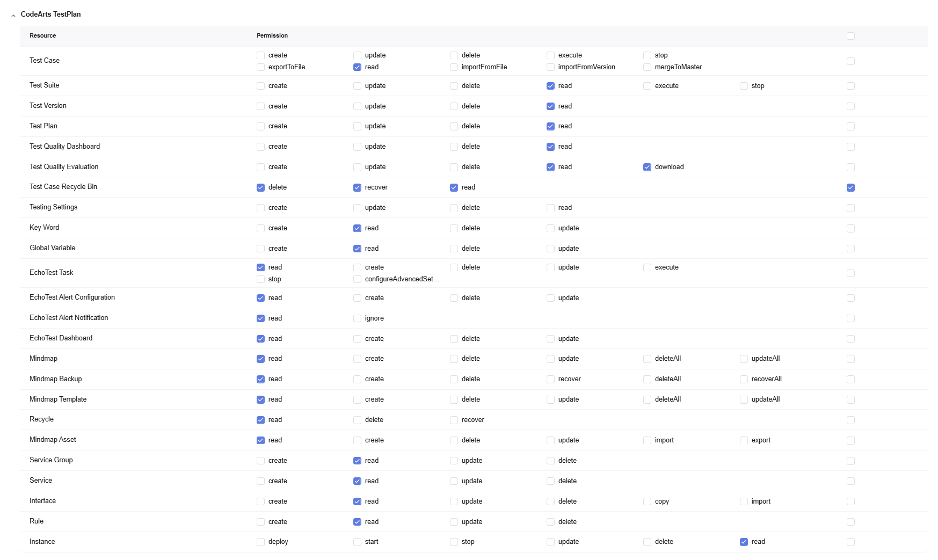Uncheck read for EchoTest Dashboard
This screenshot has width=938, height=560.
tap(260, 339)
